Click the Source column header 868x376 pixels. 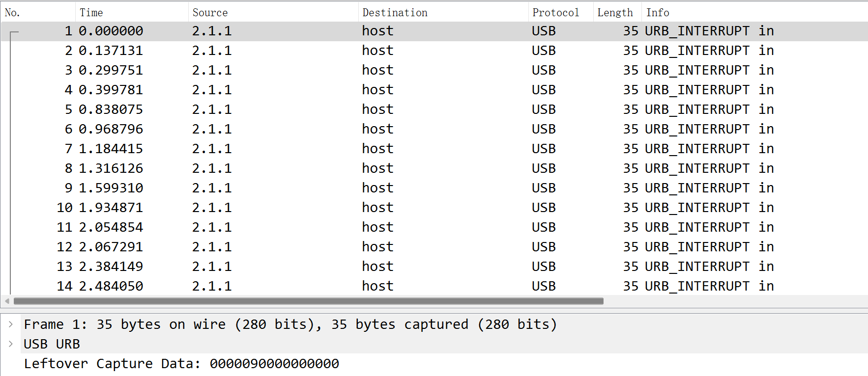coord(273,12)
